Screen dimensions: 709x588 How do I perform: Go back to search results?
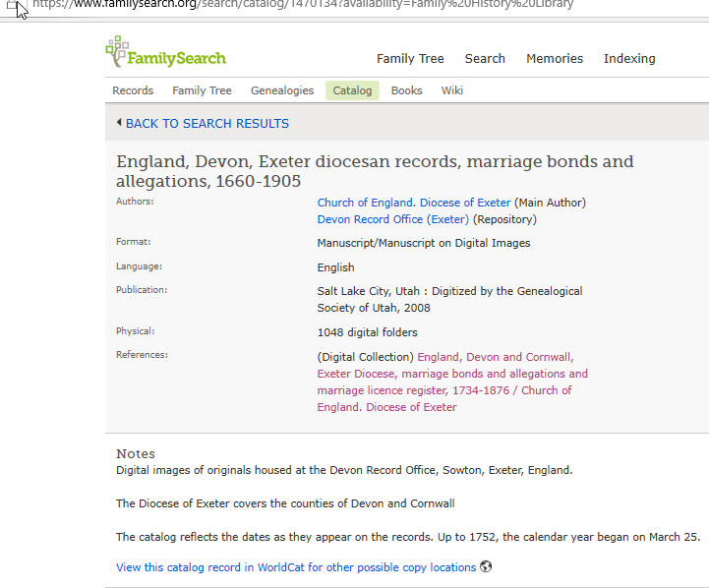pos(207,123)
